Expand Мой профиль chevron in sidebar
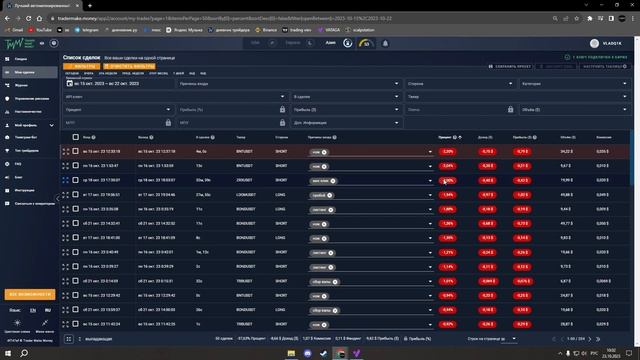The height and width of the screenshot is (360, 640). point(51,125)
